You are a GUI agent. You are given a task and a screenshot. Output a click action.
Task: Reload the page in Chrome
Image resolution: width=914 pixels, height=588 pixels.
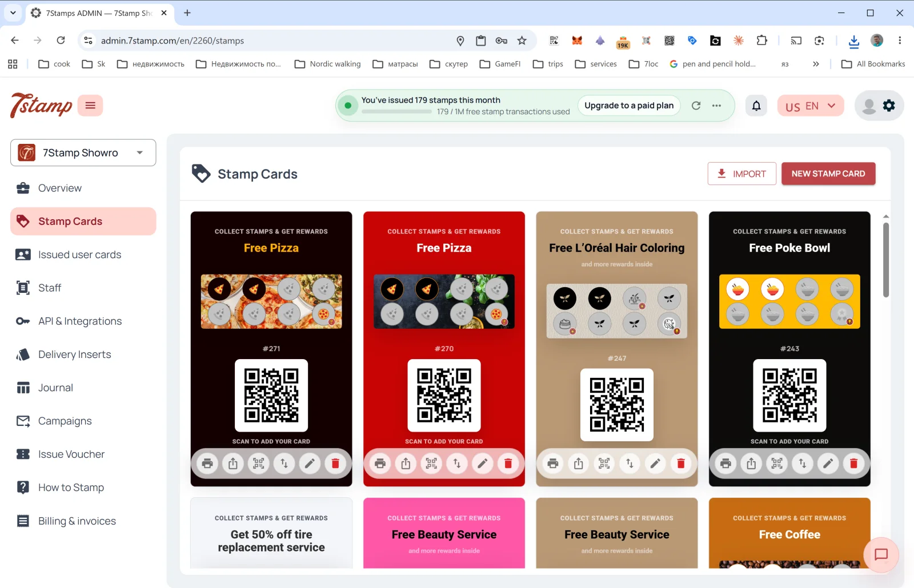pos(61,41)
